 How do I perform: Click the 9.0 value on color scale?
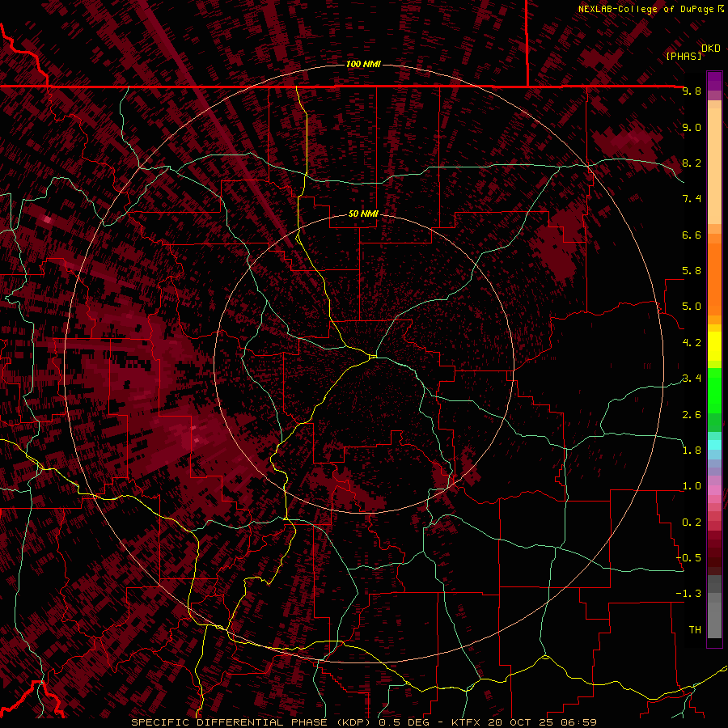[692, 127]
